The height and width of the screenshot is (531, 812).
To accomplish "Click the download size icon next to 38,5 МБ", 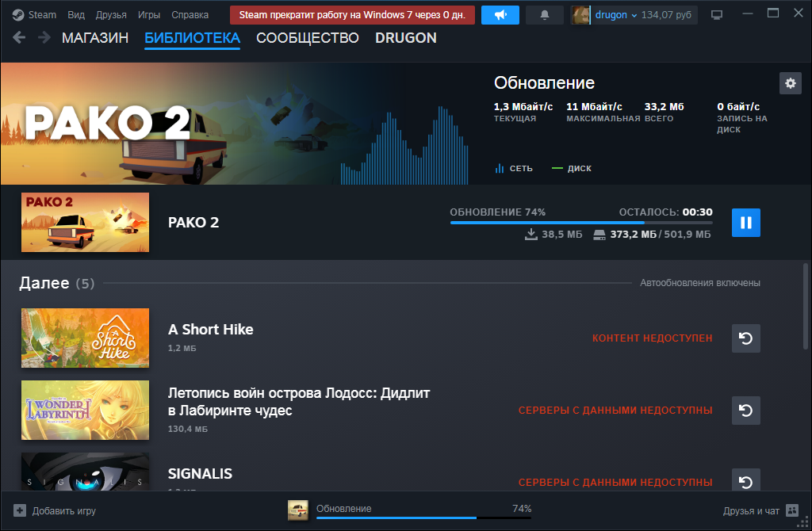I will (530, 235).
